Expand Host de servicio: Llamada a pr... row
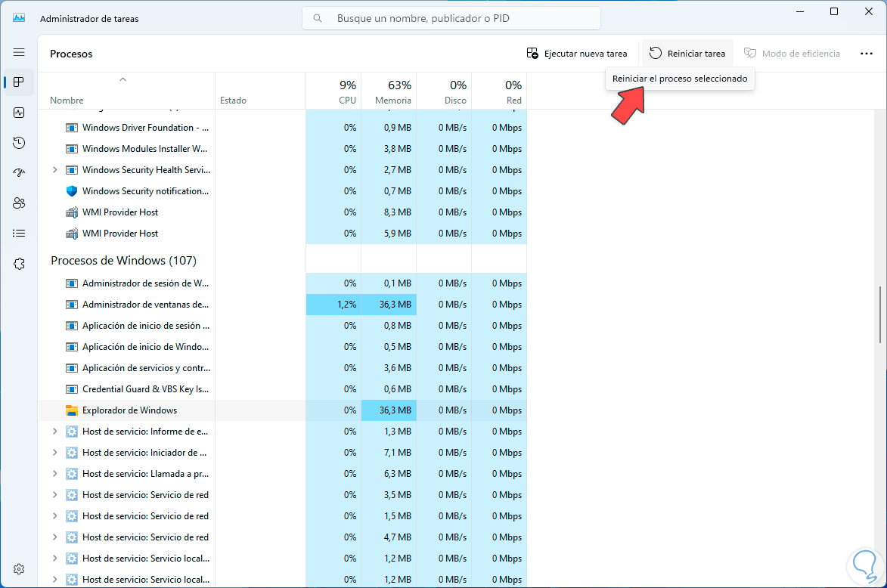Viewport: 887px width, 588px height. [x=55, y=474]
